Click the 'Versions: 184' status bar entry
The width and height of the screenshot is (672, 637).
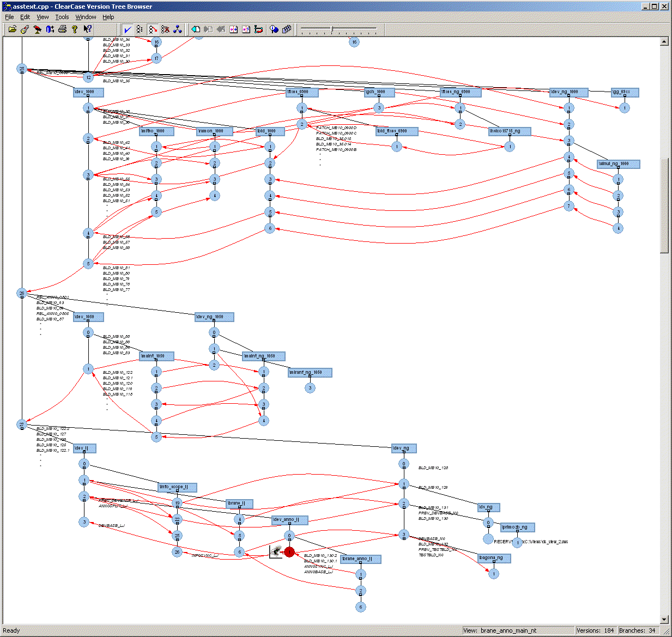pos(596,630)
